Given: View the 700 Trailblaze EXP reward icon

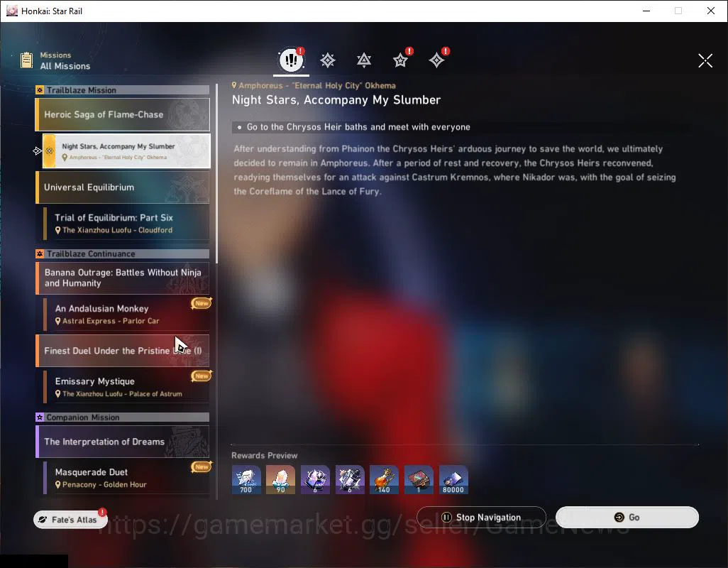Looking at the screenshot, I should tap(246, 480).
